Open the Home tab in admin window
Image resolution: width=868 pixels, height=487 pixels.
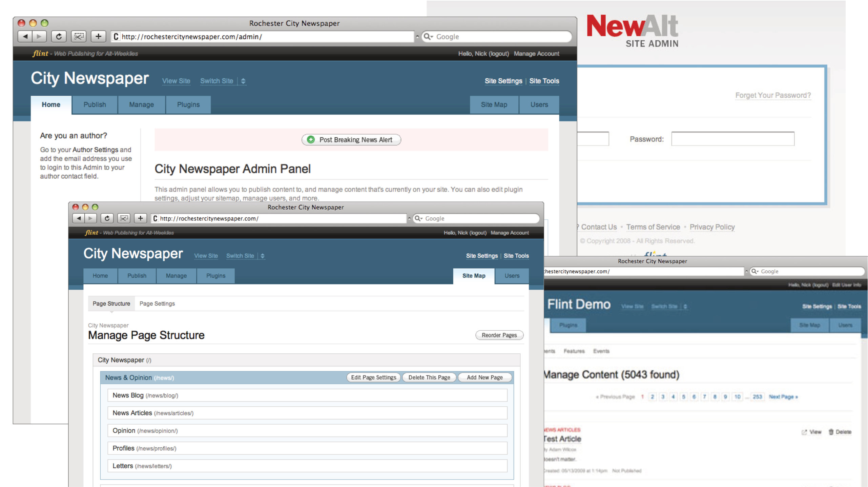pos(51,105)
